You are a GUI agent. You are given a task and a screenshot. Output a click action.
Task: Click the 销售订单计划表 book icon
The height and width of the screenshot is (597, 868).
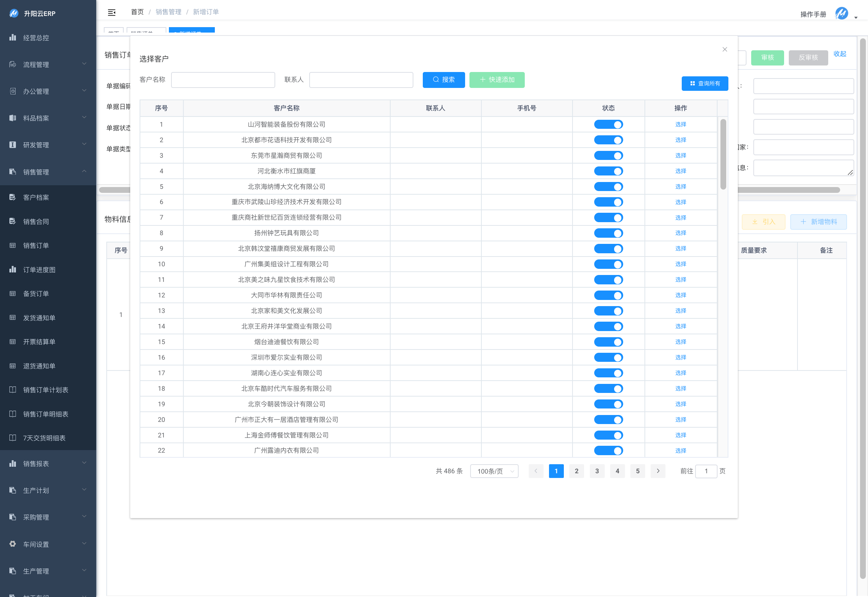click(x=13, y=390)
